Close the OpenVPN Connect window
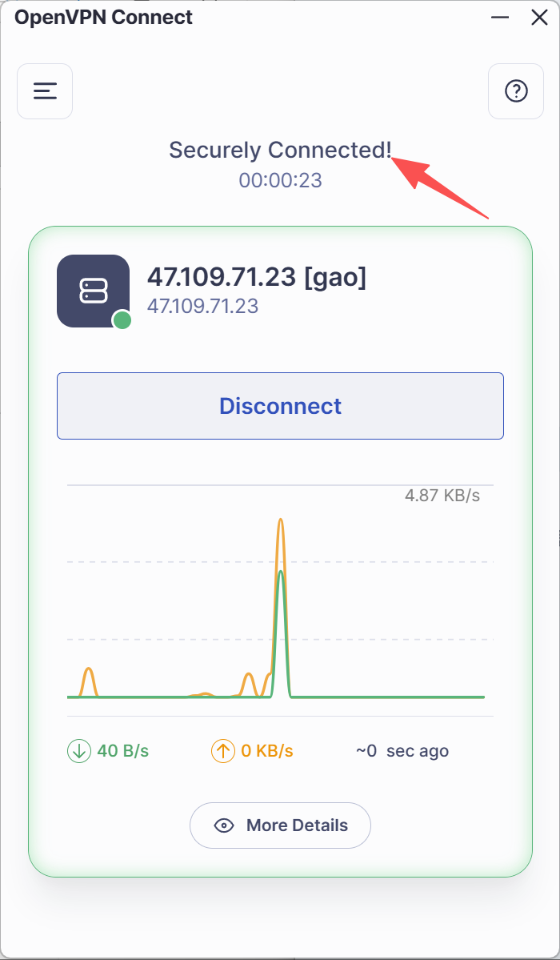560x960 pixels. click(539, 18)
